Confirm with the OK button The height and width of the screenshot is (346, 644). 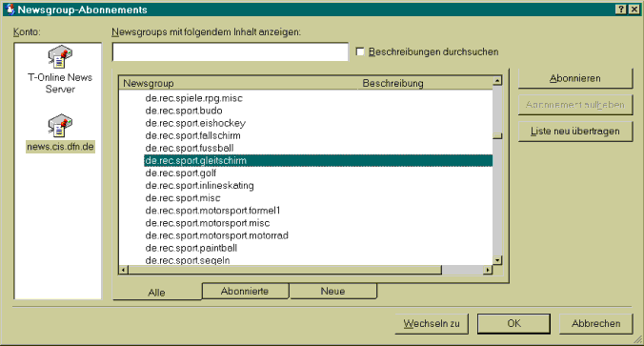pyautogui.click(x=513, y=323)
